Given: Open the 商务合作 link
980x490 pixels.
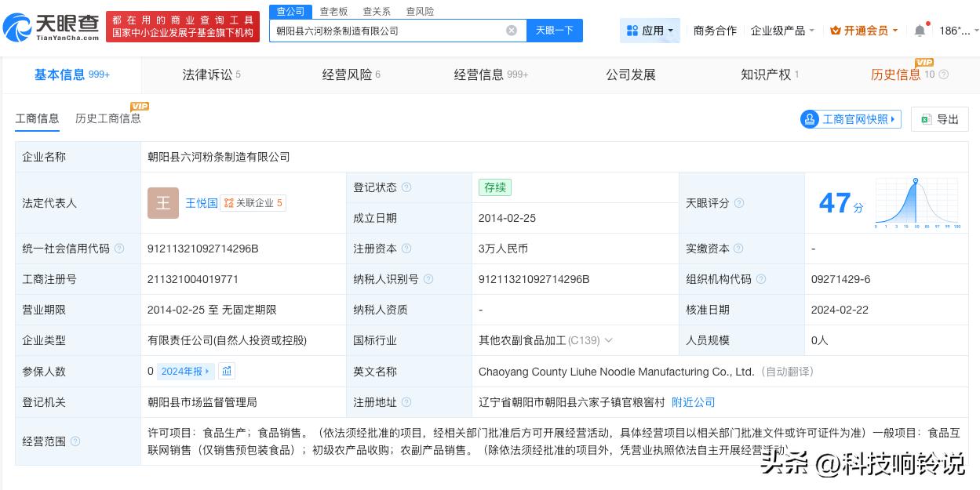Looking at the screenshot, I should [x=715, y=31].
